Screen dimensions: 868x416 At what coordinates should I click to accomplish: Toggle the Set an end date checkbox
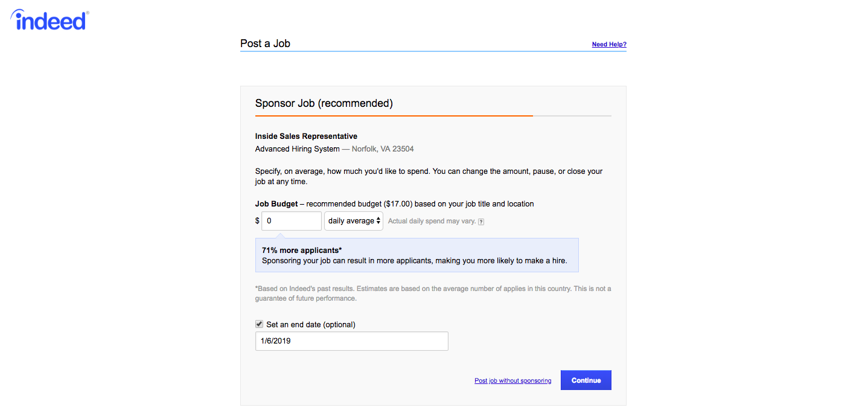(x=259, y=324)
